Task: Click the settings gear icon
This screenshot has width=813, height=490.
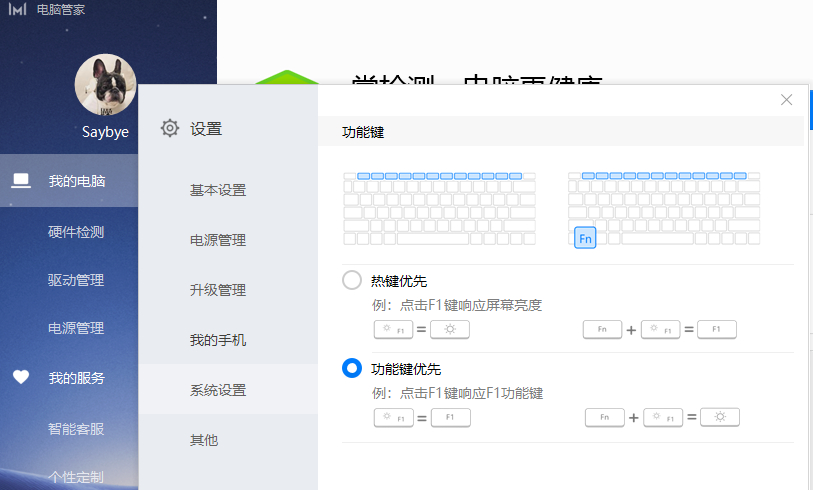Action: [170, 128]
